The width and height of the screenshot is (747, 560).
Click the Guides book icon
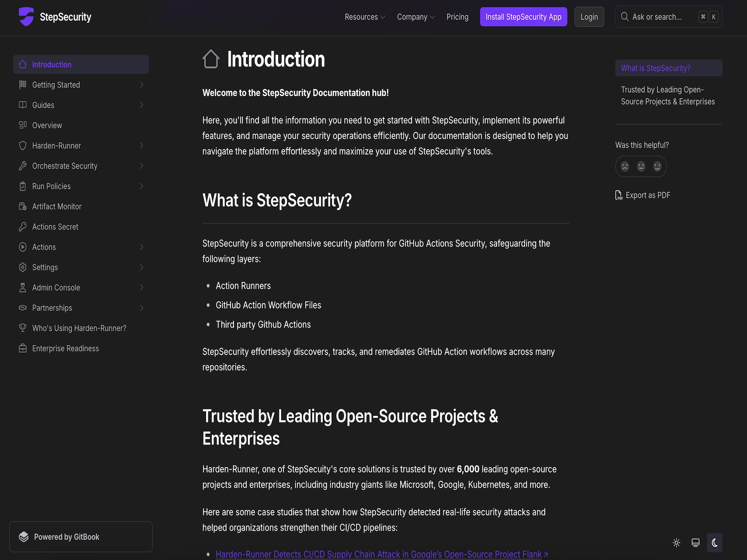coord(22,105)
